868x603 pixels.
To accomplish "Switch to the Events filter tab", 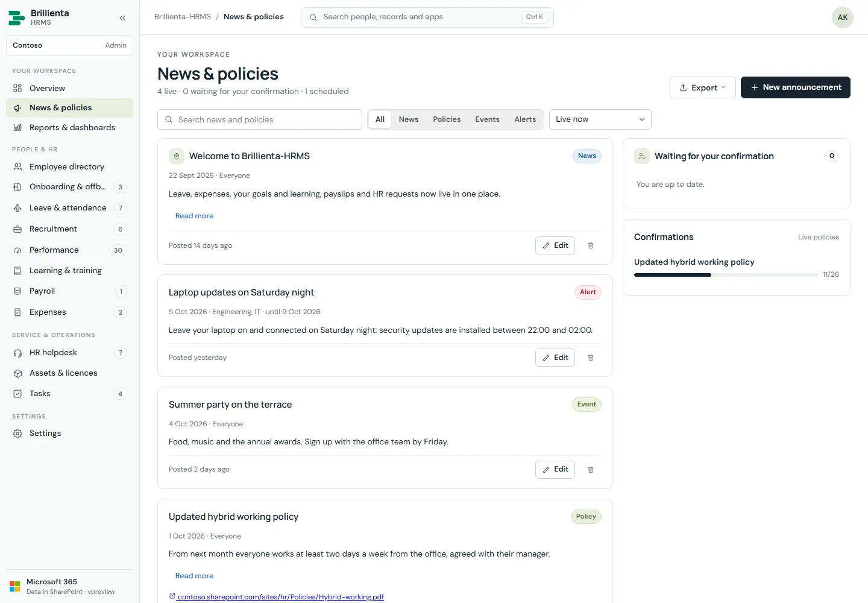I will [x=487, y=119].
